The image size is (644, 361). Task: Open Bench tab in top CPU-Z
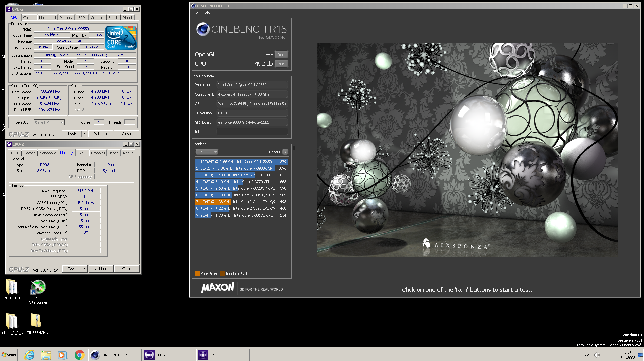point(113,18)
